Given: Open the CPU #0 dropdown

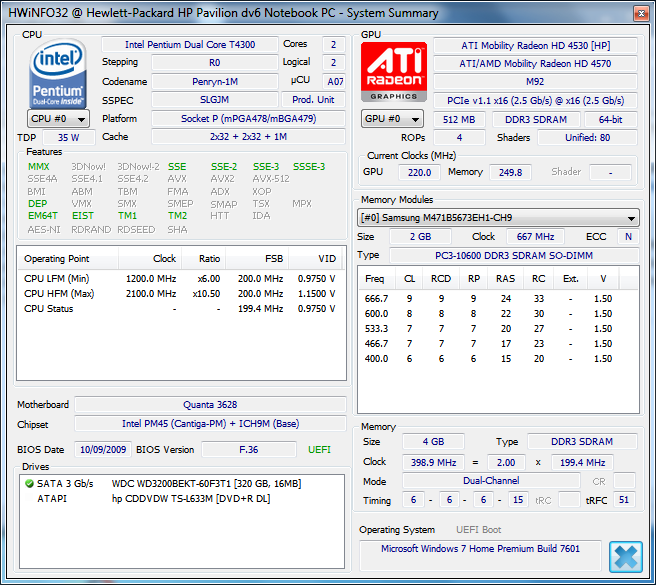Looking at the screenshot, I should tap(58, 119).
